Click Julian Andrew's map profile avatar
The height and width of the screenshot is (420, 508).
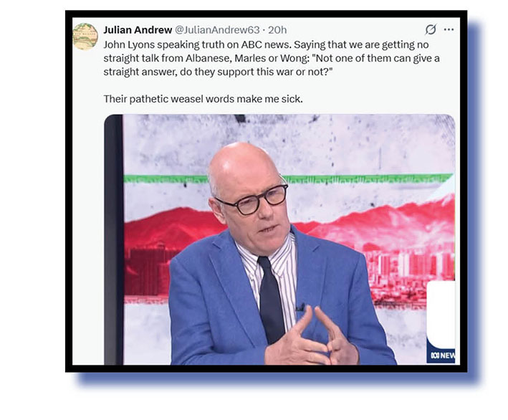pos(85,37)
